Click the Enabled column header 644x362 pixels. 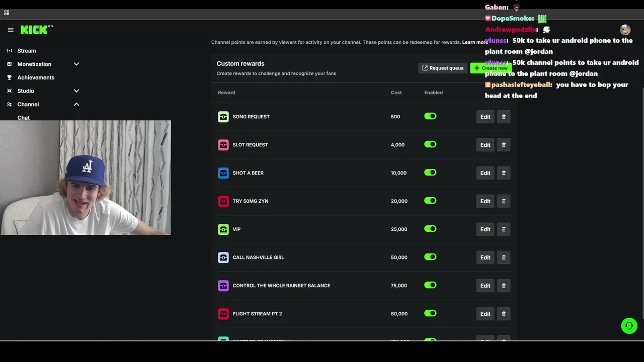click(x=433, y=93)
